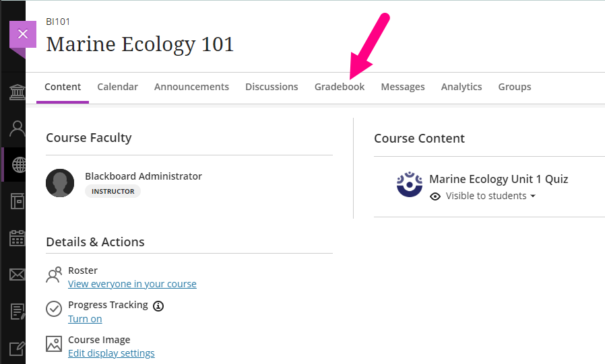Click Edit display settings link
The image size is (605, 364).
111,353
